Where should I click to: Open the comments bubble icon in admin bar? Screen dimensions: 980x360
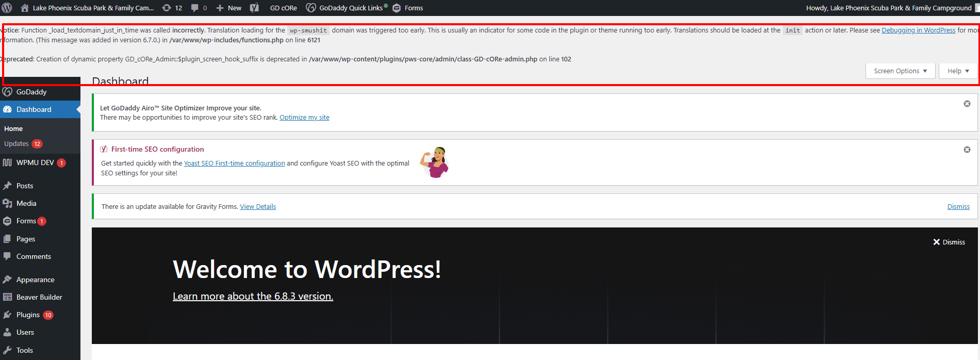click(194, 8)
